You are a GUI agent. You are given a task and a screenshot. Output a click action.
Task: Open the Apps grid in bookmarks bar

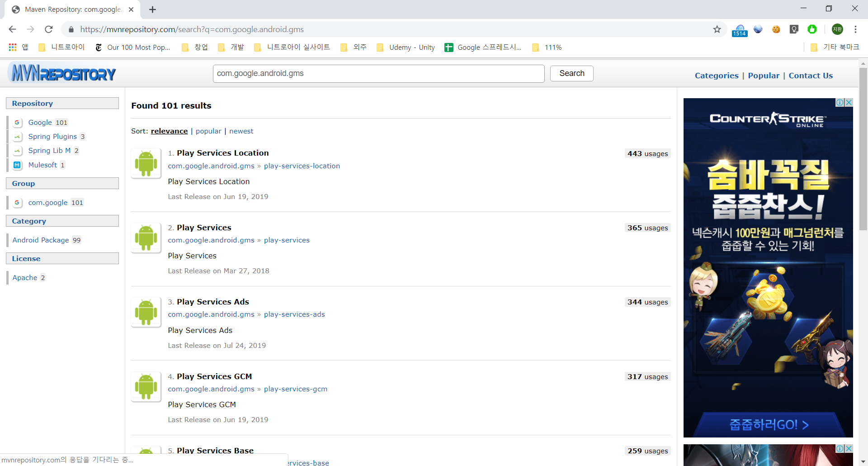tap(18, 47)
